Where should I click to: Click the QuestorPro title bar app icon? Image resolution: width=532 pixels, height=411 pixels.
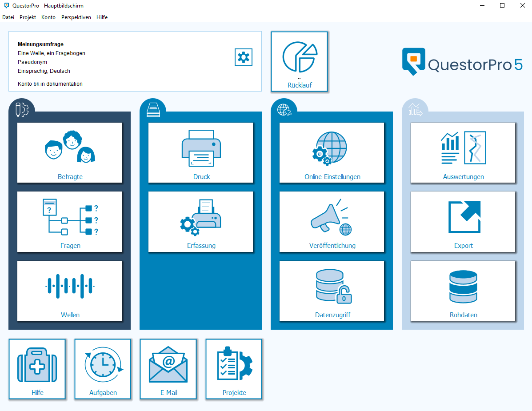[x=7, y=5]
